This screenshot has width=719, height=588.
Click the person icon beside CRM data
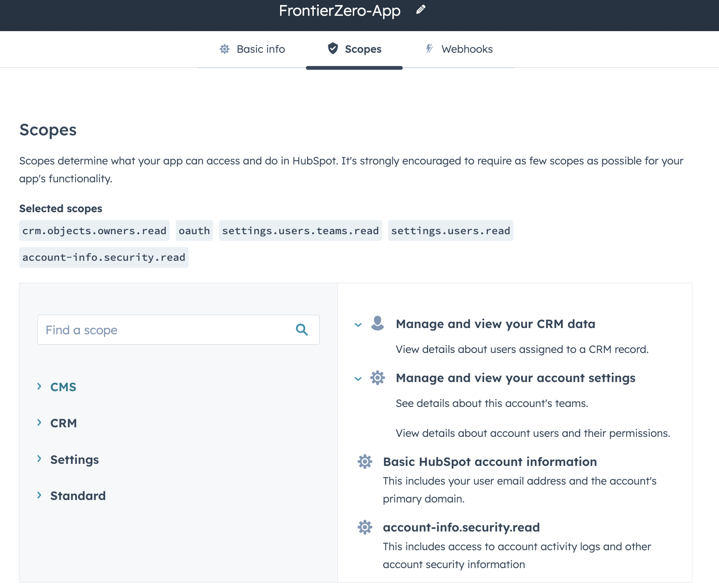click(x=377, y=323)
